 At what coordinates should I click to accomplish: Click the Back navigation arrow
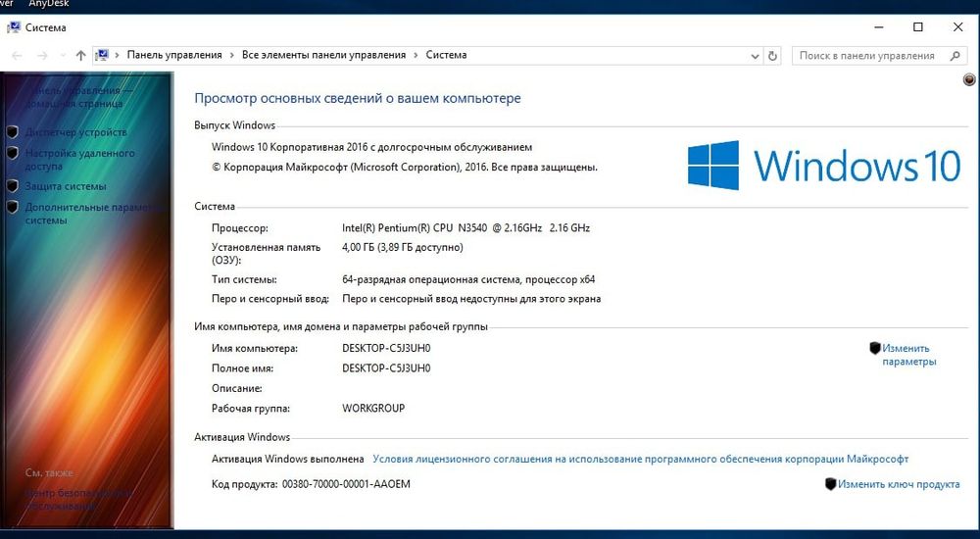pos(17,56)
